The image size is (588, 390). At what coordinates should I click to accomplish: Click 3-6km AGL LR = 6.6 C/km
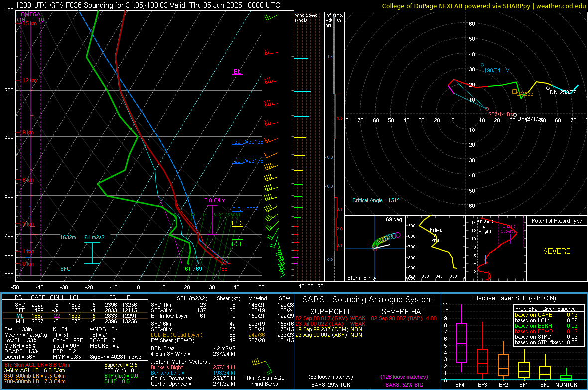click(34, 370)
